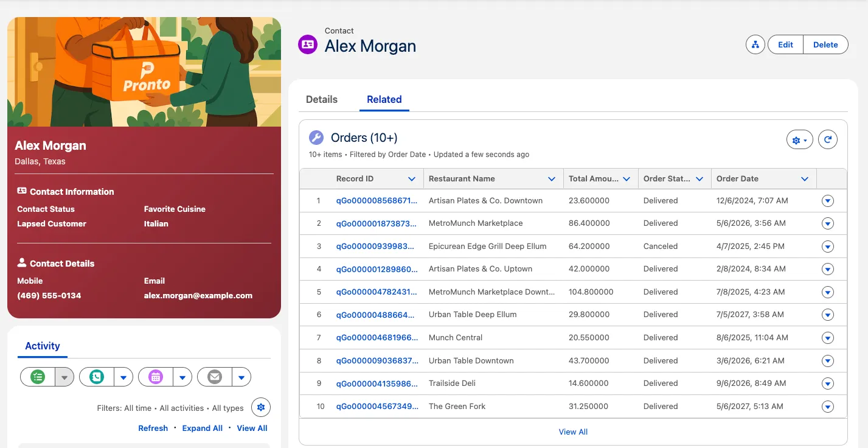Open the contact hierarchy icon button

tap(755, 44)
